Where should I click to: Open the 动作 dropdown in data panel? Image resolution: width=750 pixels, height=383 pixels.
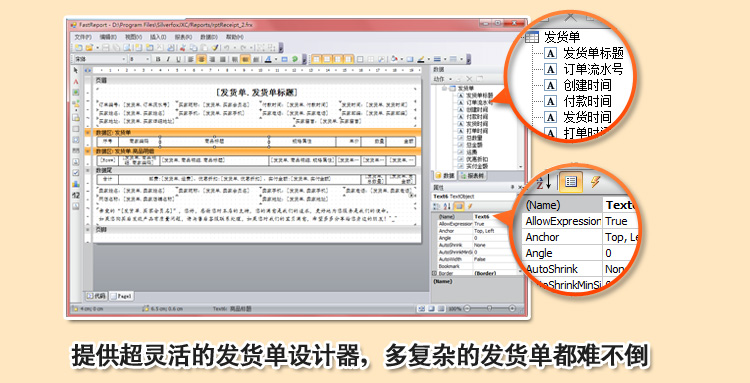click(442, 79)
